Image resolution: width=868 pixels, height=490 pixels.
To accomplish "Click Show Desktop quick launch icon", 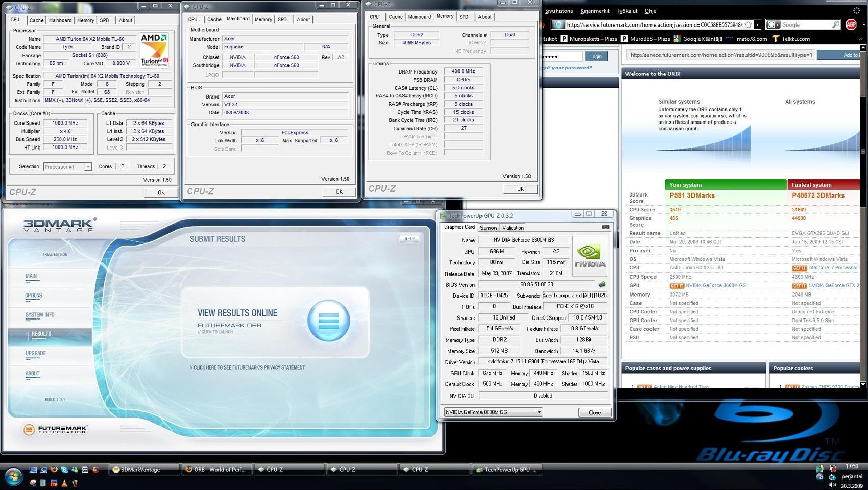I will click(33, 470).
